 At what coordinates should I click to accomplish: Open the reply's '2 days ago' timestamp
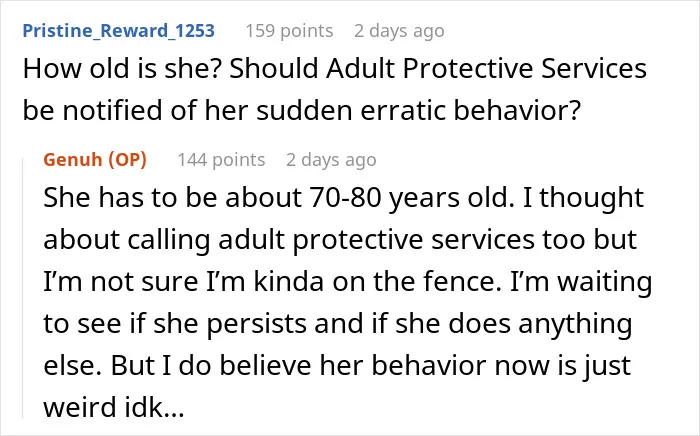(x=331, y=160)
